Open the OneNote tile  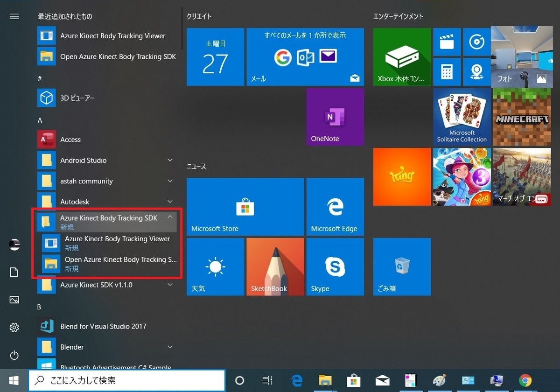(335, 117)
